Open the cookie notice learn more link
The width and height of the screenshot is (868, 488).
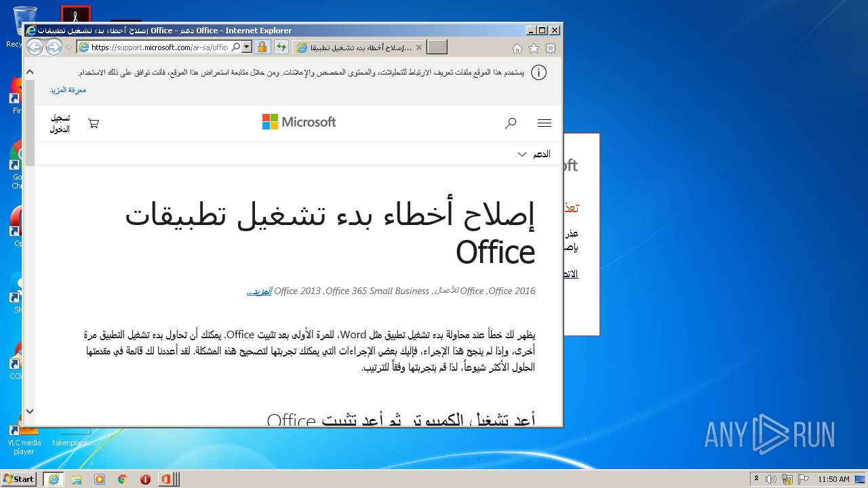pos(68,89)
